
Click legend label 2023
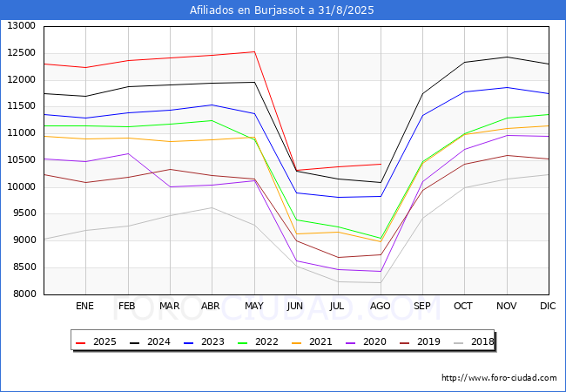click(212, 341)
